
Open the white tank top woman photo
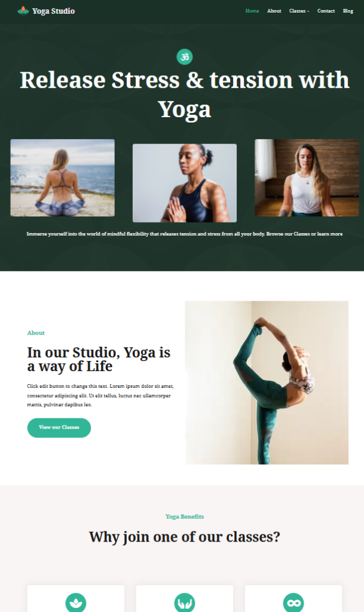pos(307,178)
